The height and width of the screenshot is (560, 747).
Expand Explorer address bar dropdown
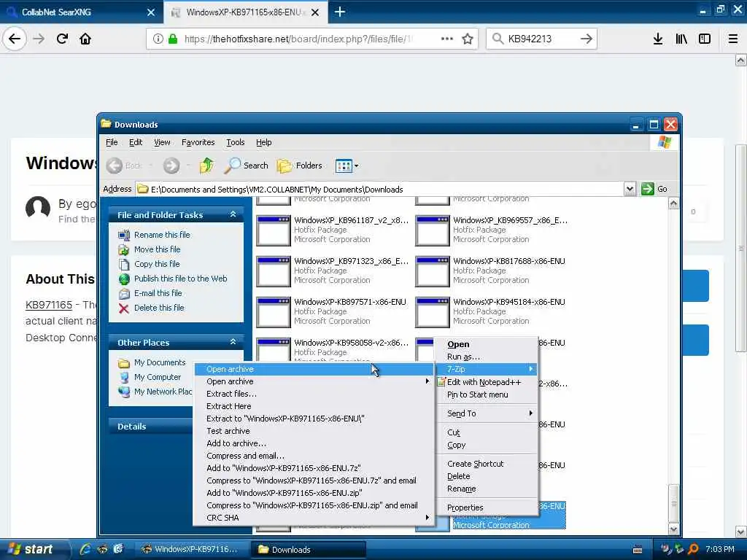tap(630, 189)
